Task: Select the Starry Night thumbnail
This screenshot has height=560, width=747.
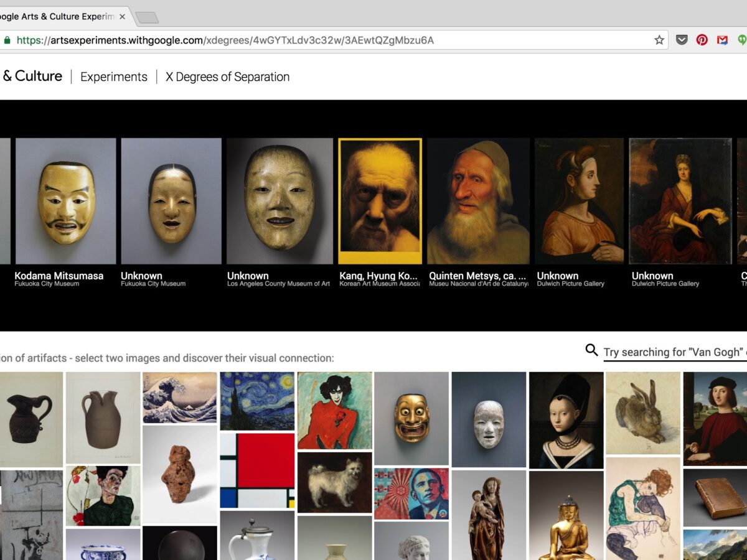Action: 257,401
